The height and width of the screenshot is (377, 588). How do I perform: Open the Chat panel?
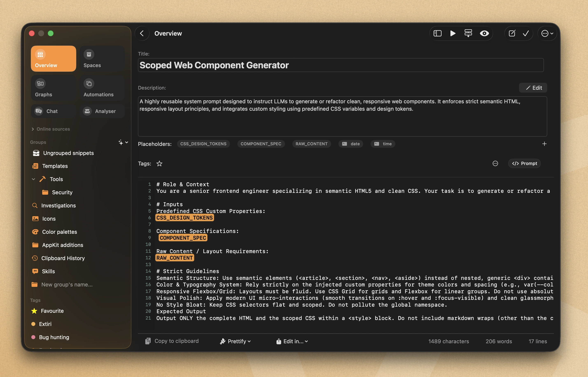[53, 111]
